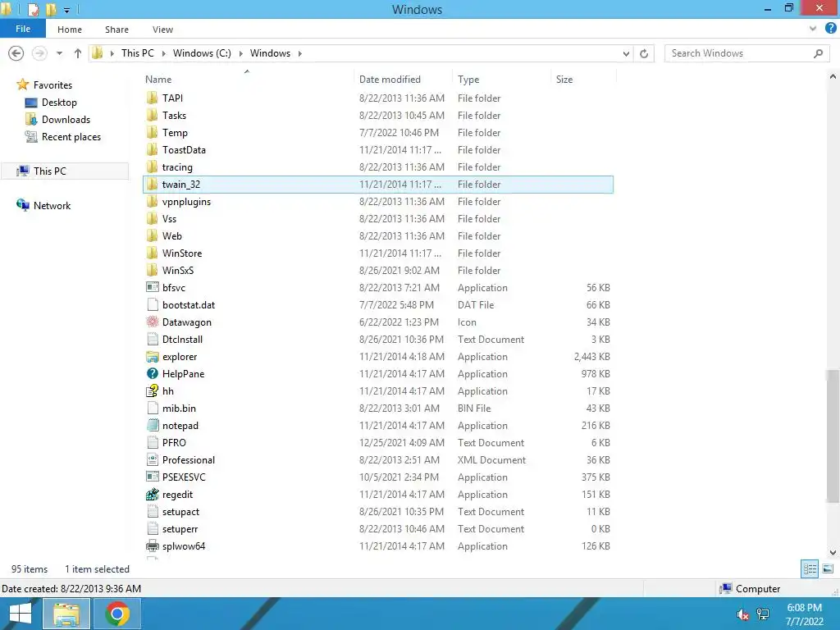
Task: Select Recent places in navigation pane
Action: point(71,137)
